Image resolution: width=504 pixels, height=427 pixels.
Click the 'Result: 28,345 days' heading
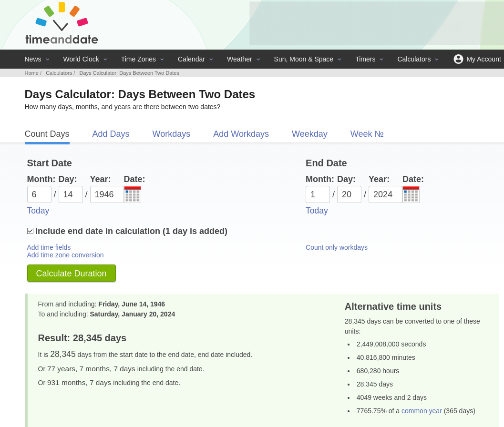tap(82, 338)
